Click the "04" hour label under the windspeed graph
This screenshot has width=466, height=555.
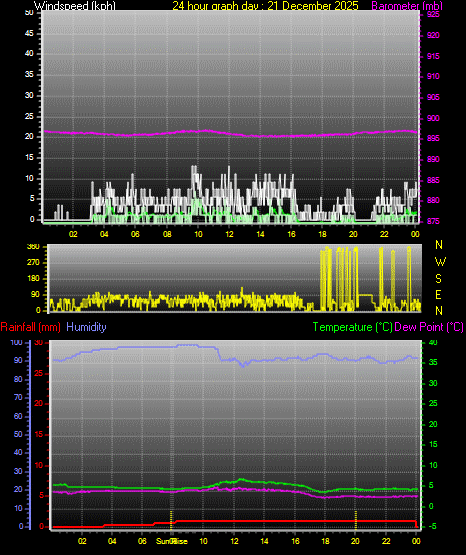click(104, 234)
